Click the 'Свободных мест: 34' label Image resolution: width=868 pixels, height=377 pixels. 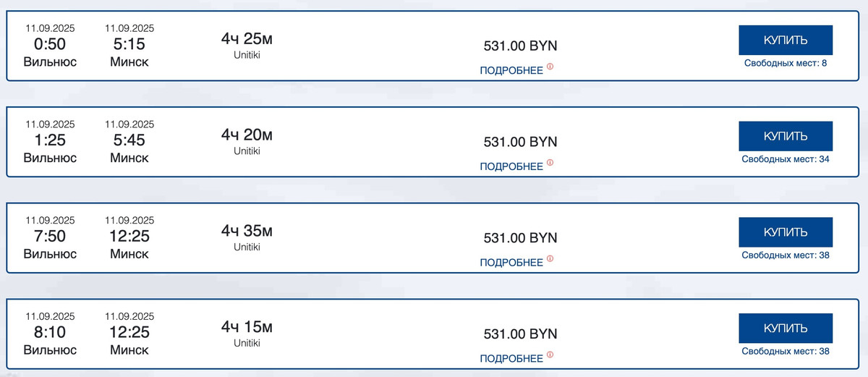786,160
